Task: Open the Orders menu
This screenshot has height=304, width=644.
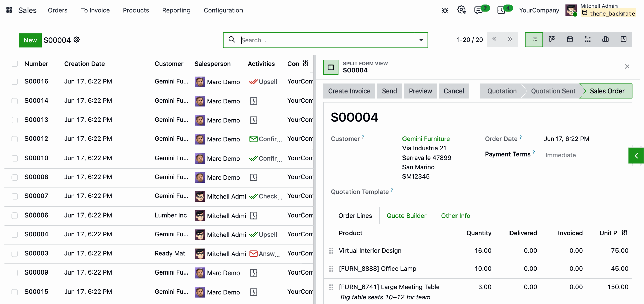Action: click(58, 10)
